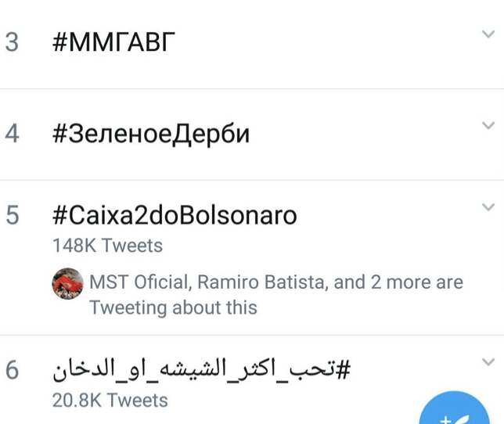The image size is (504, 424).
Task: Open chevron menu for #ЗеленоеДерби trend
Action: 488,125
